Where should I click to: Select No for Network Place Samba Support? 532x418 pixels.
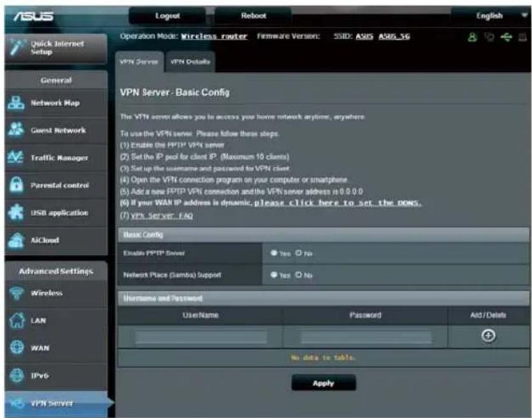298,275
